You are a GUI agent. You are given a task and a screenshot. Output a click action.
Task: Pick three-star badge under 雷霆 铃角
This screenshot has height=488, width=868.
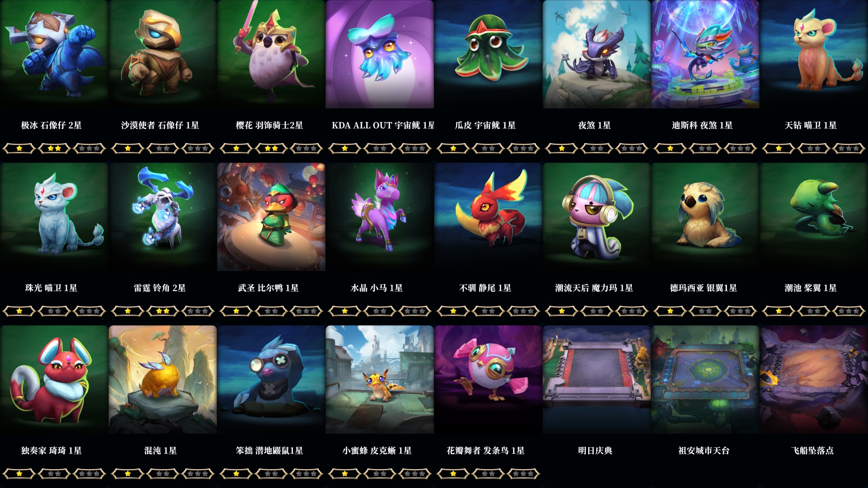pos(198,311)
